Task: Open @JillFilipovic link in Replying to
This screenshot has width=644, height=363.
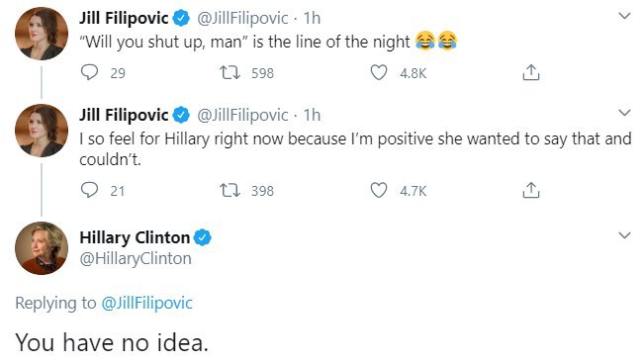Action: point(146,303)
